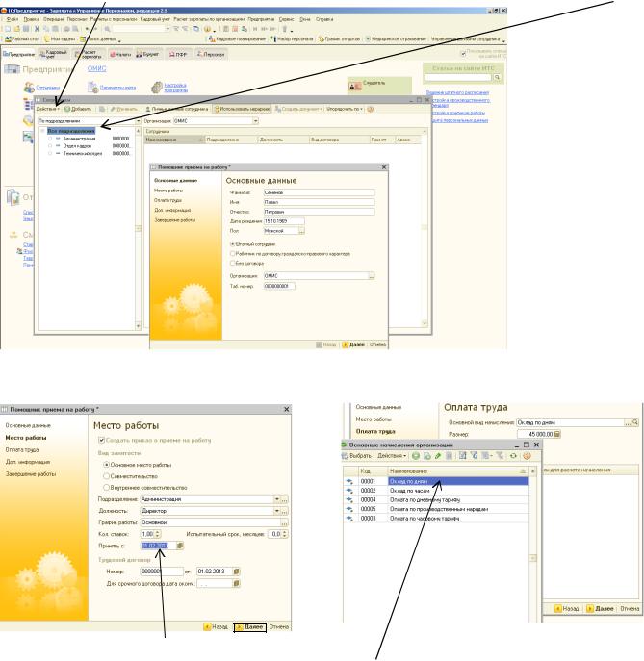Open calendar icon beside contract date 01.02.2013
The width and height of the screenshot is (644, 661).
[x=236, y=572]
